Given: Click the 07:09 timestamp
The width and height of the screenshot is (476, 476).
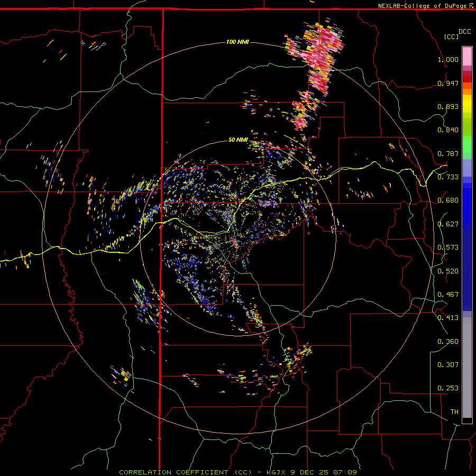Looking at the screenshot, I should (344, 472).
